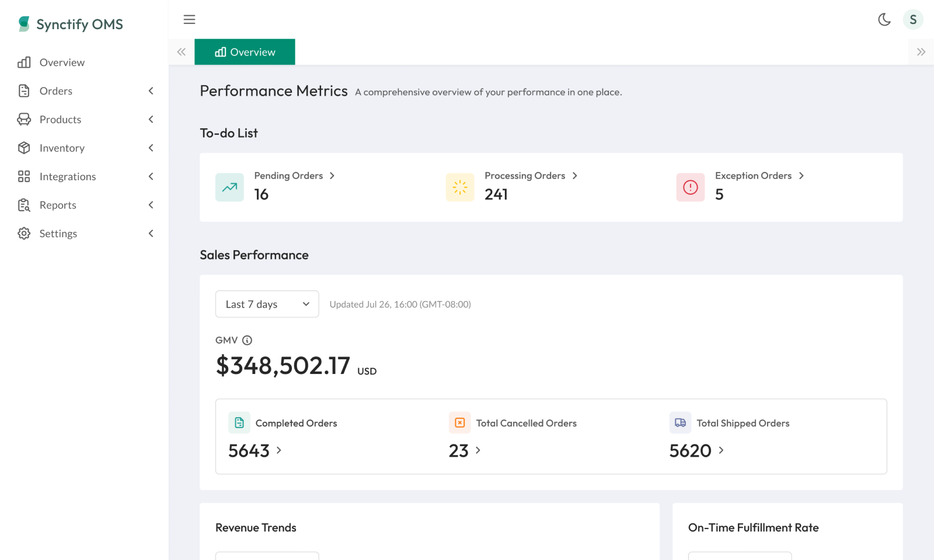Image resolution: width=934 pixels, height=560 pixels.
Task: Open the Pending Orders link
Action: 294,176
